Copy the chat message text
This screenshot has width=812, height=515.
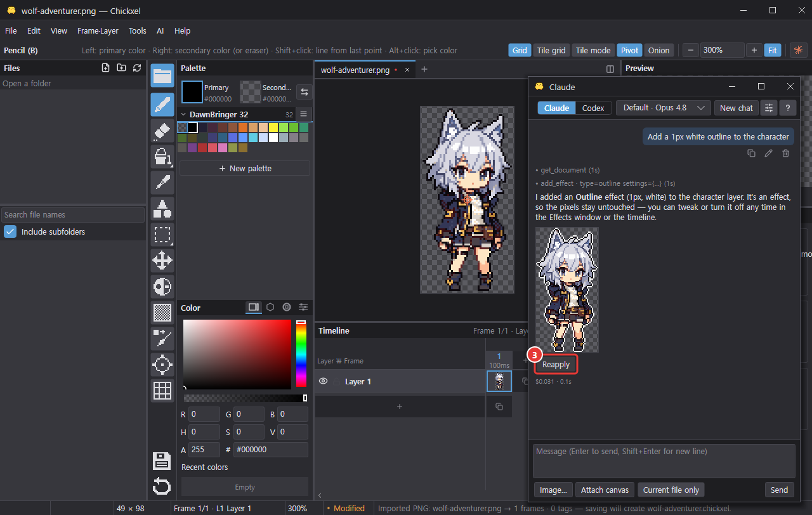tap(751, 153)
